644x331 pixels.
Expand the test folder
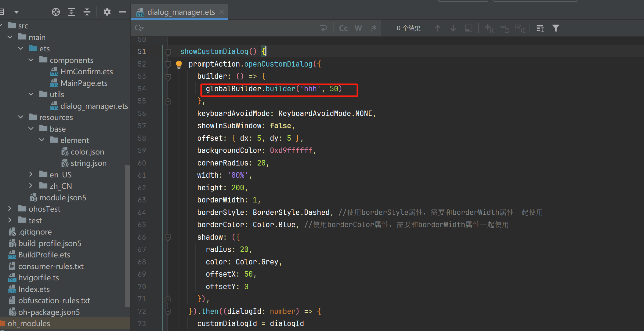pos(9,220)
